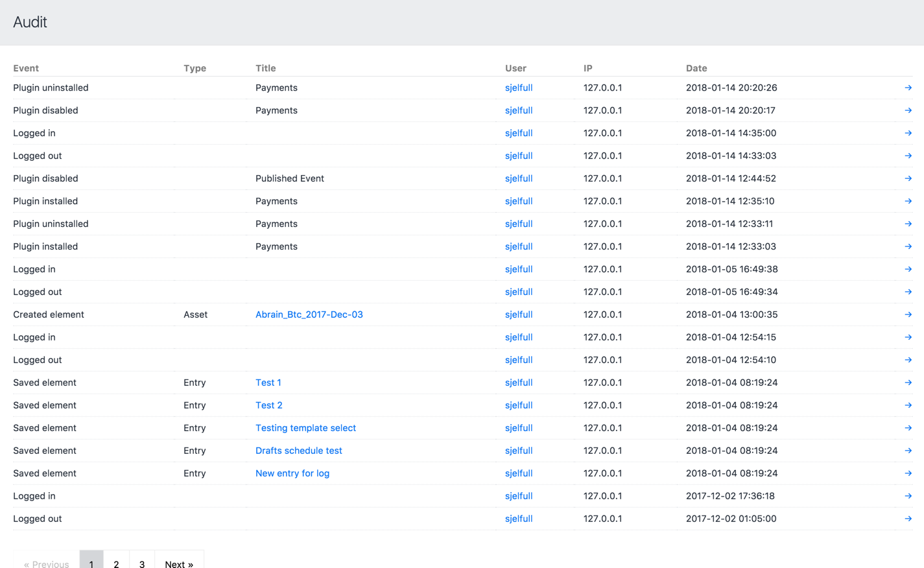The image size is (924, 568).
Task: Open details arrow for Created element Asset row
Action: pos(908,314)
